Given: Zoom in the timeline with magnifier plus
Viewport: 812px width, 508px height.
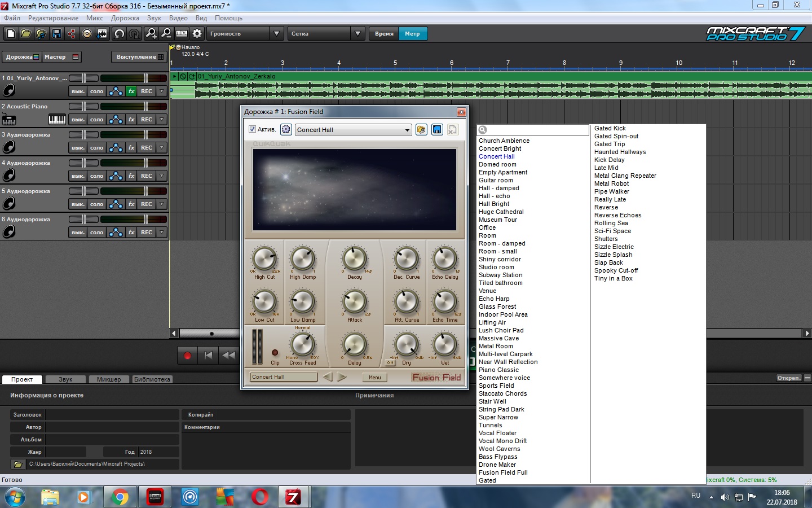Looking at the screenshot, I should click(x=151, y=34).
